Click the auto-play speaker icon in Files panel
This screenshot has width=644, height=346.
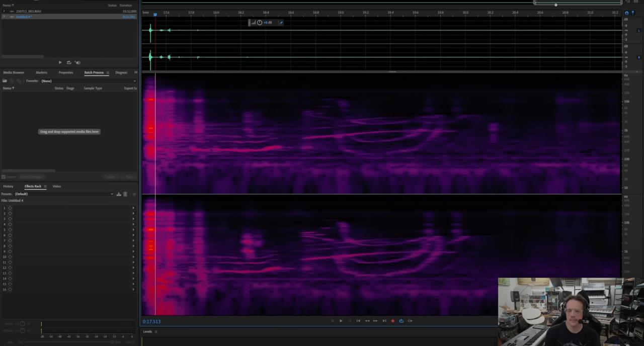(x=77, y=63)
